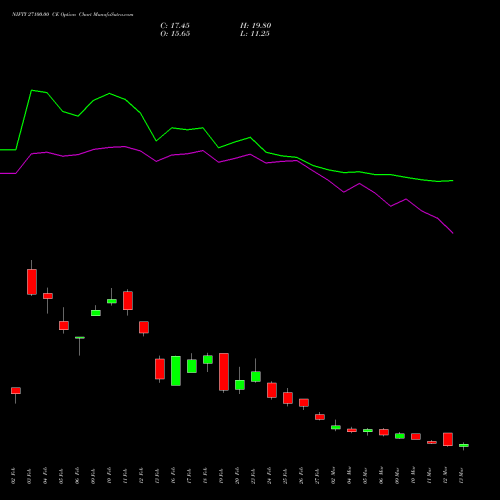Click the red candlestick for 25 Feb

[x=288, y=398]
